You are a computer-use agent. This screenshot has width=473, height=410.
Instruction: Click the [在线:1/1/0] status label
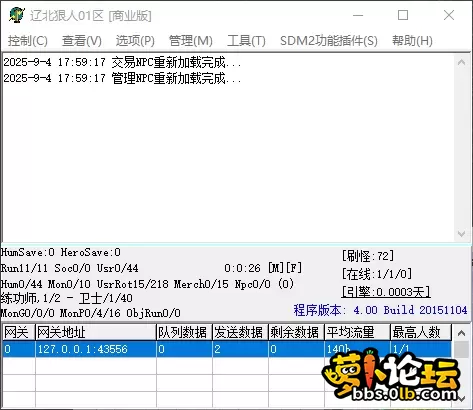click(x=377, y=274)
